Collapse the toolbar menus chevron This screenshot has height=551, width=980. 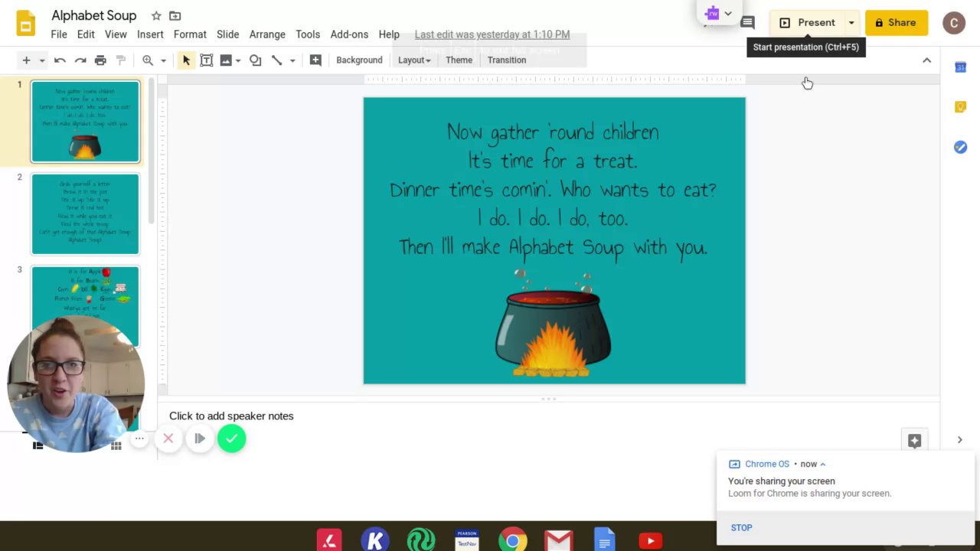click(926, 60)
